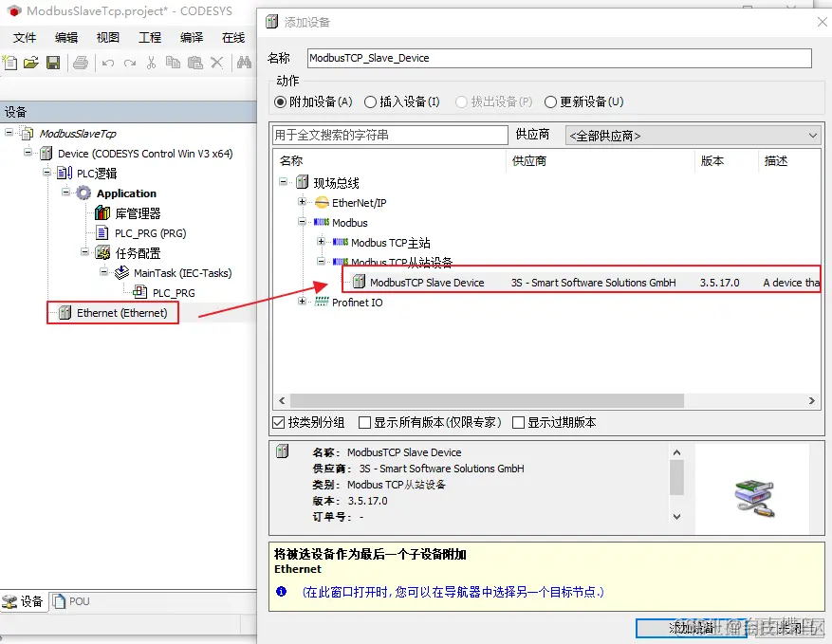This screenshot has width=832, height=644.
Task: Click the EtherNet/IP fieldbus icon
Action: tap(322, 202)
